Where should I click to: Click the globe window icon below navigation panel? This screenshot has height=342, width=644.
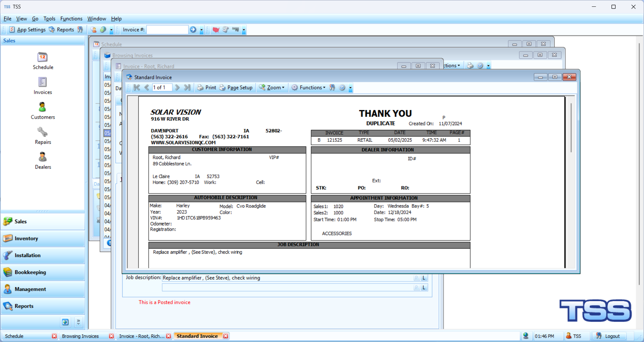[x=65, y=322]
